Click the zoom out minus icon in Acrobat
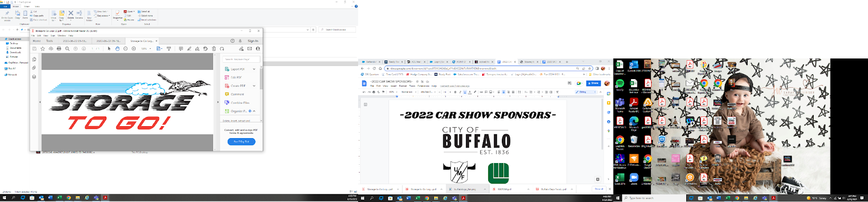The height and width of the screenshot is (202, 868). point(125,49)
